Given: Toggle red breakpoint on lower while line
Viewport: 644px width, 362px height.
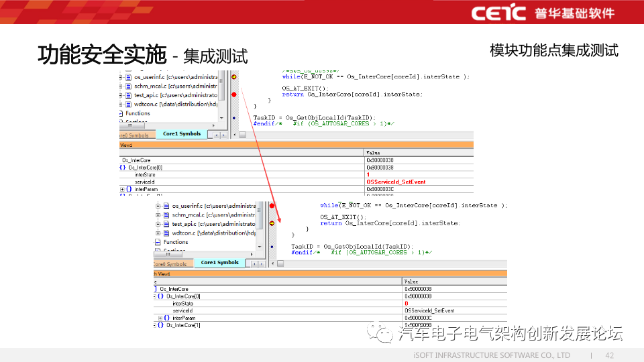Looking at the screenshot, I should click(x=272, y=206).
